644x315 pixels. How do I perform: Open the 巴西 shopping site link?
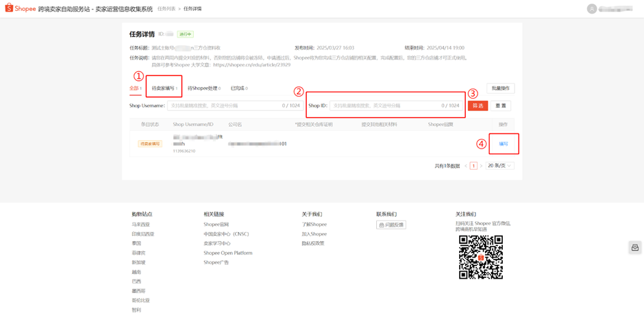136,281
